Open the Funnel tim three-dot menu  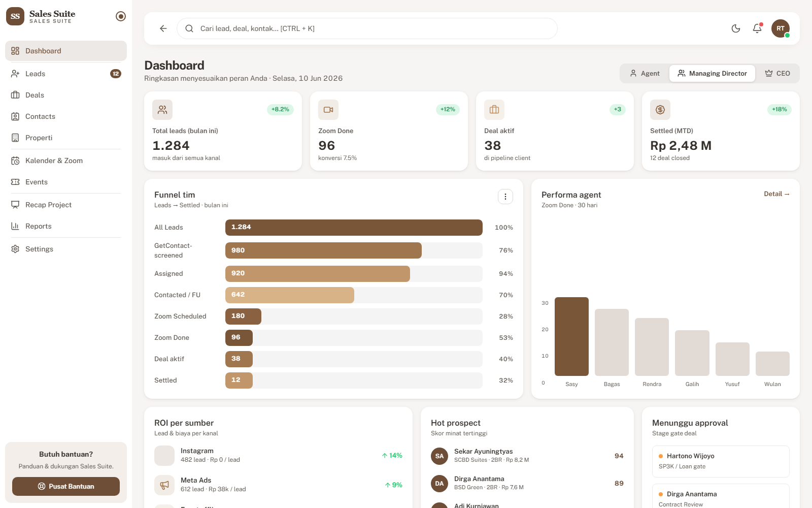pos(505,197)
